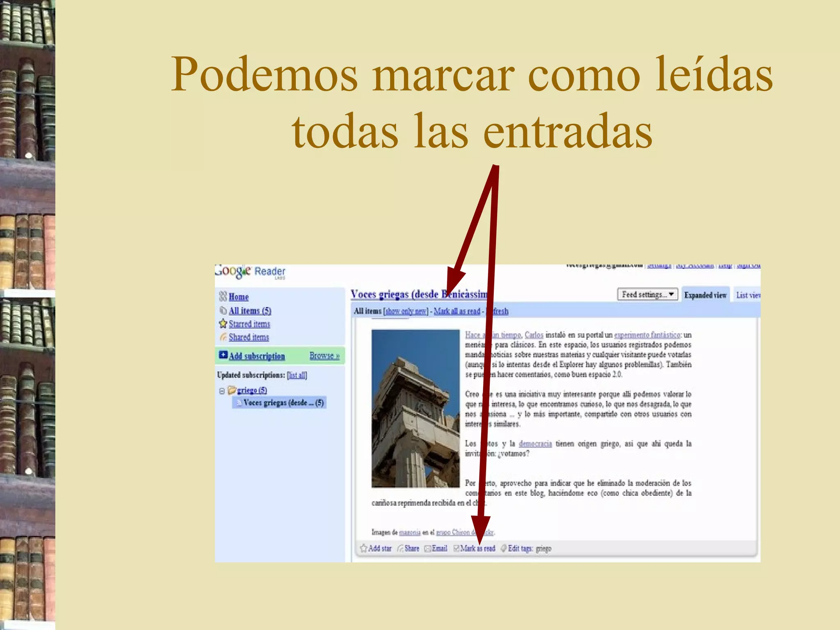Image resolution: width=840 pixels, height=630 pixels.
Task: Click the Add star icon below the post
Action: [363, 548]
